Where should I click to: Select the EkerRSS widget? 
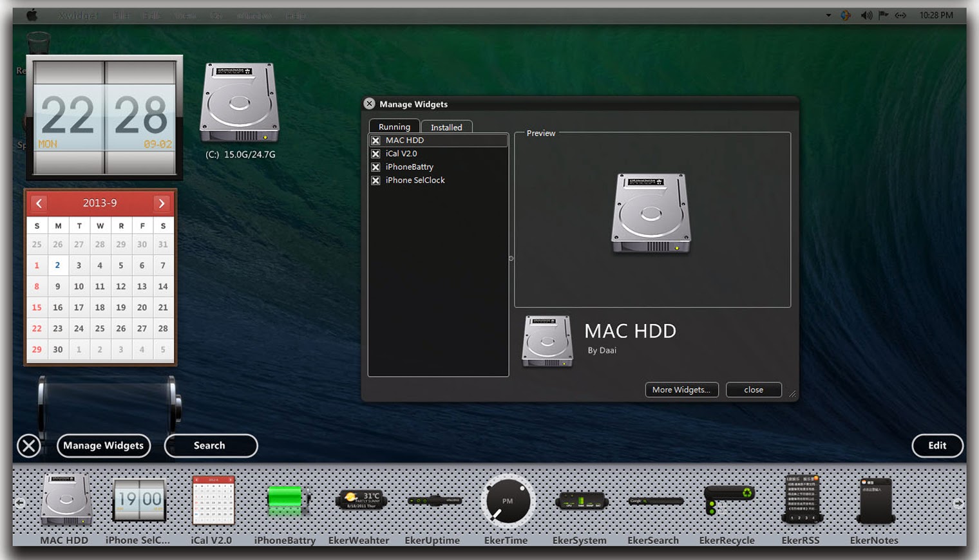(801, 499)
